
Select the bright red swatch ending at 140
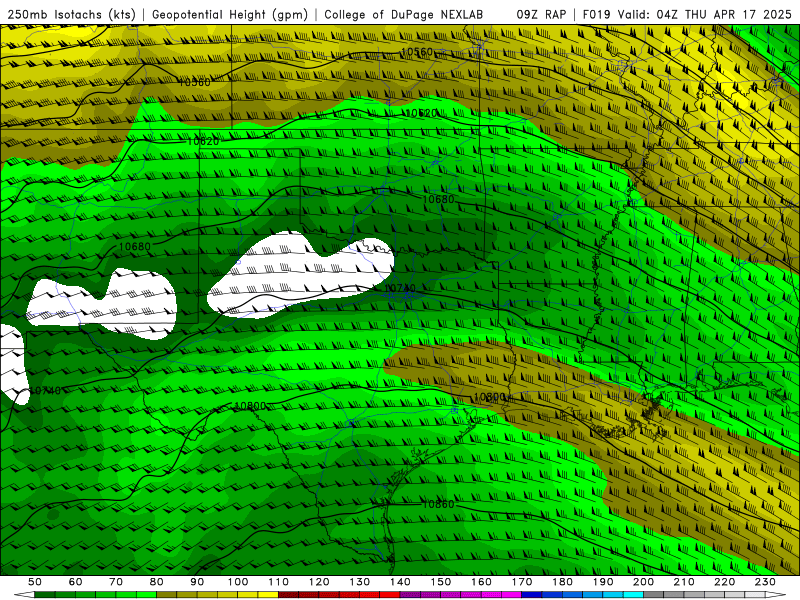point(390,594)
